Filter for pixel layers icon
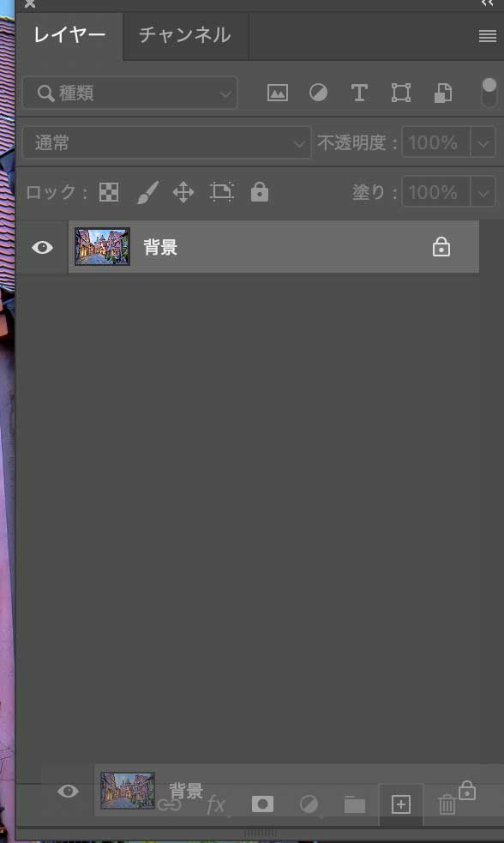 point(277,93)
